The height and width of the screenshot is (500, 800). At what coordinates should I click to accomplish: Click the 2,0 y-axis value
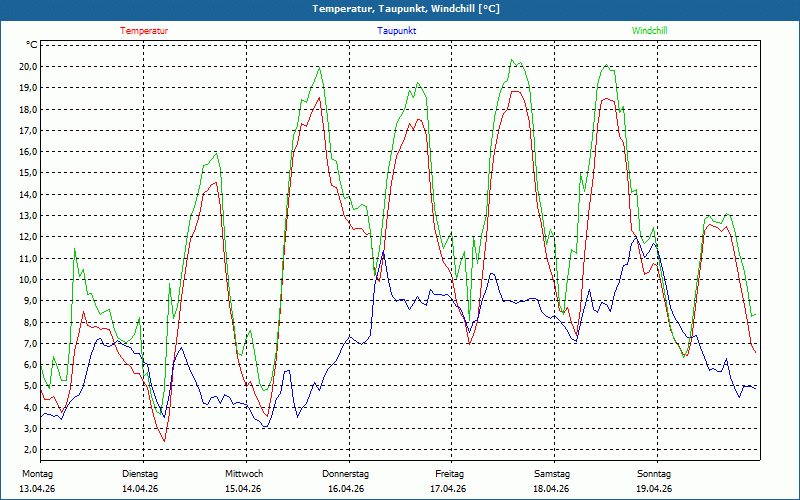click(x=29, y=450)
